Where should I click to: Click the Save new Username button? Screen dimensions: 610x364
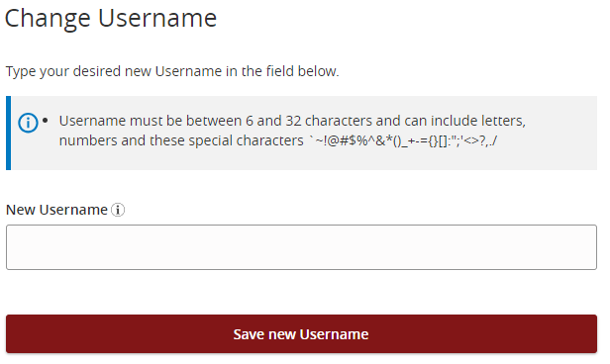coord(301,334)
